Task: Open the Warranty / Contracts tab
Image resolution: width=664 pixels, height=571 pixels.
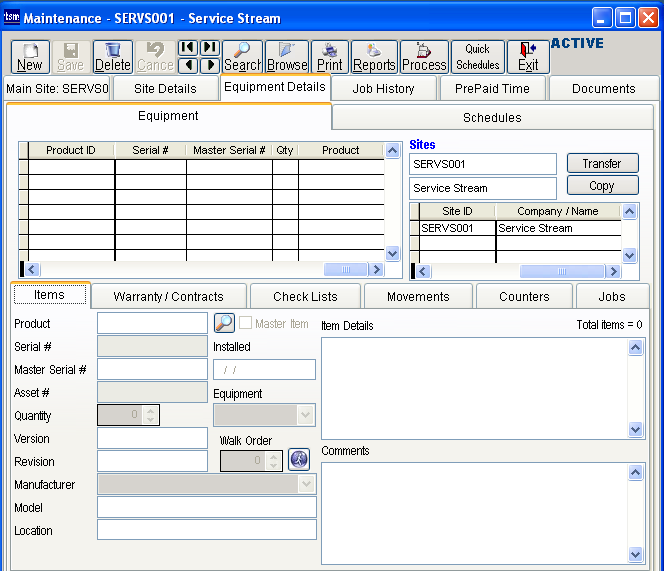Action: [168, 296]
